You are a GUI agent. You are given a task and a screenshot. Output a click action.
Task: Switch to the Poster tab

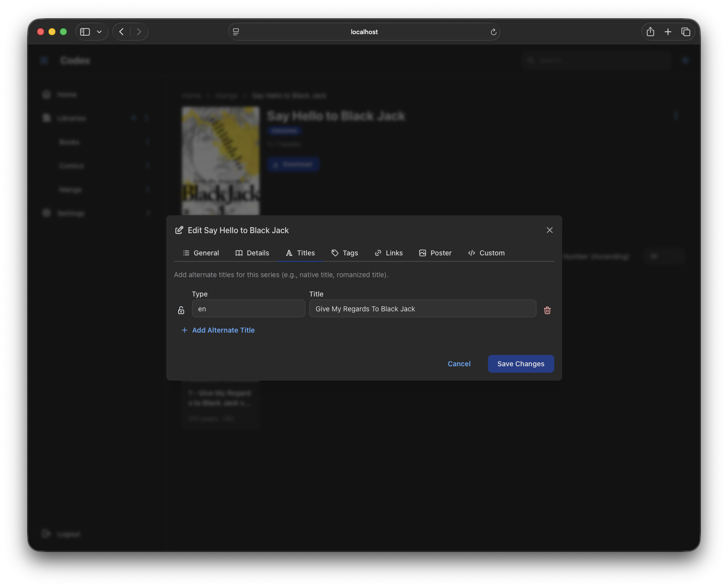click(x=440, y=252)
